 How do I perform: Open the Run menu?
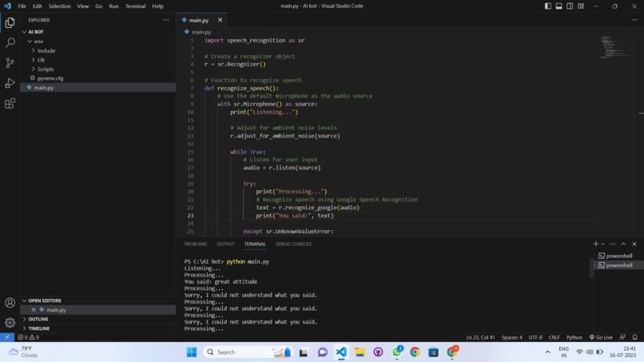(113, 6)
